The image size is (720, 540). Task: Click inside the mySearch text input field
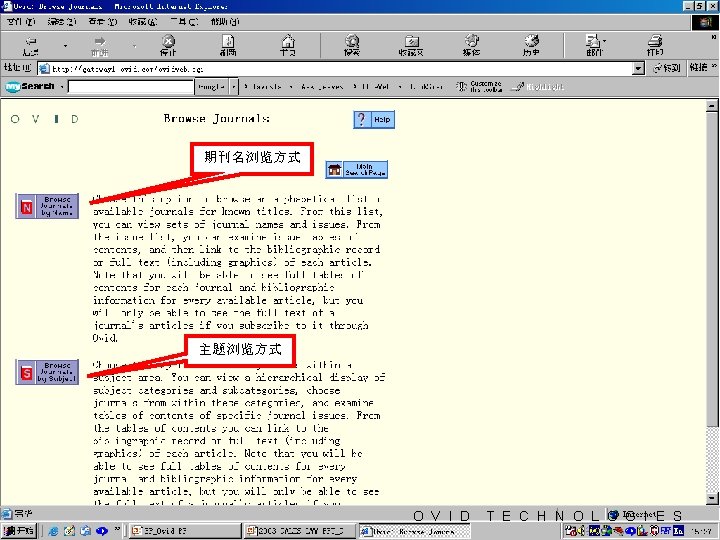(131, 86)
